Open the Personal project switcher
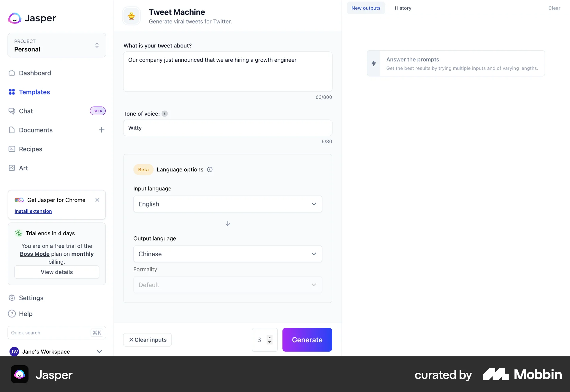 point(57,45)
